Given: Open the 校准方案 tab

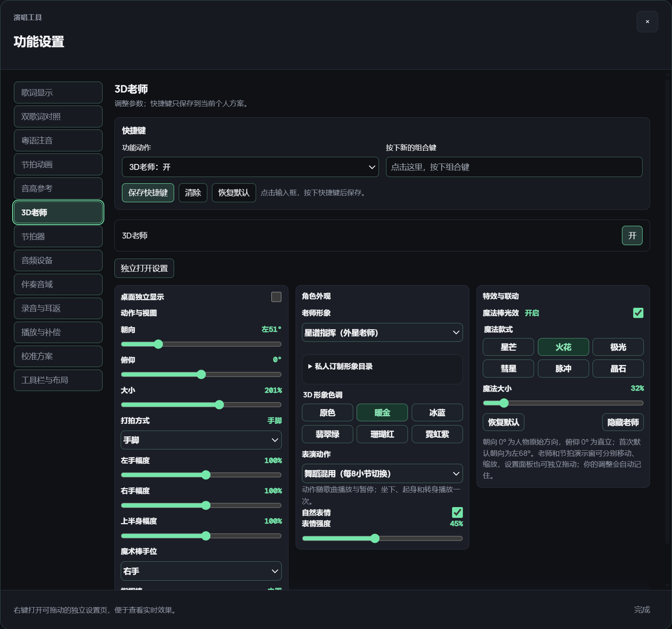Looking at the screenshot, I should pos(58,356).
